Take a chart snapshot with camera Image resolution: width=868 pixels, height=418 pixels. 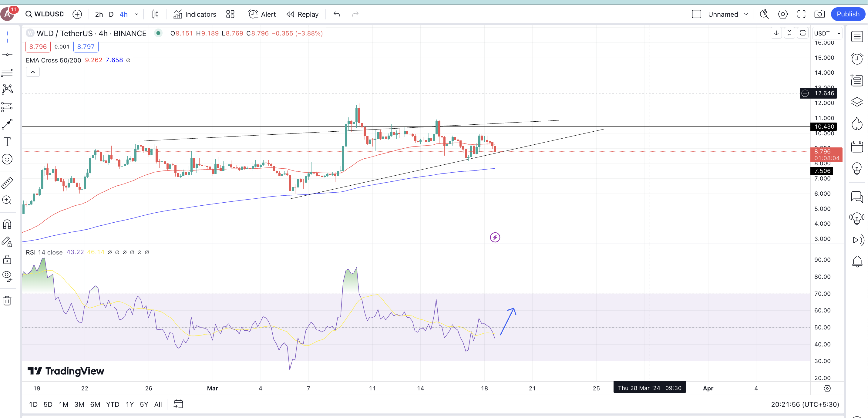[819, 14]
